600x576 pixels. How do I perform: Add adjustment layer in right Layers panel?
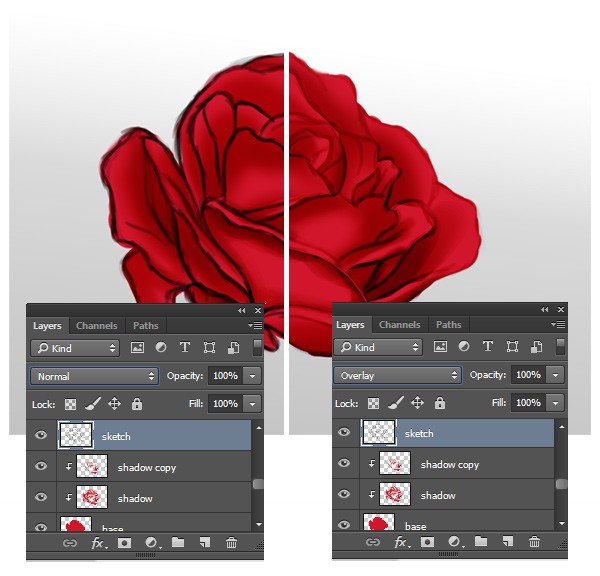[x=455, y=542]
